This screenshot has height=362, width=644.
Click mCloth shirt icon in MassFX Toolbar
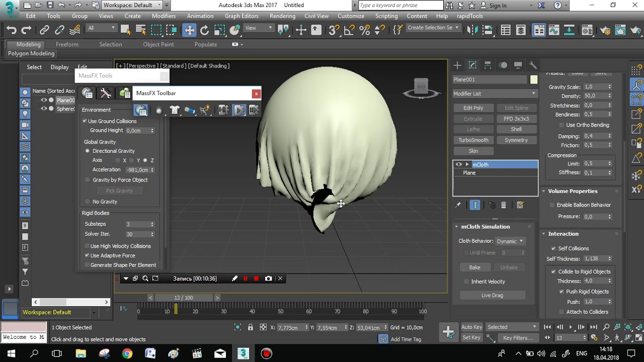(174, 110)
